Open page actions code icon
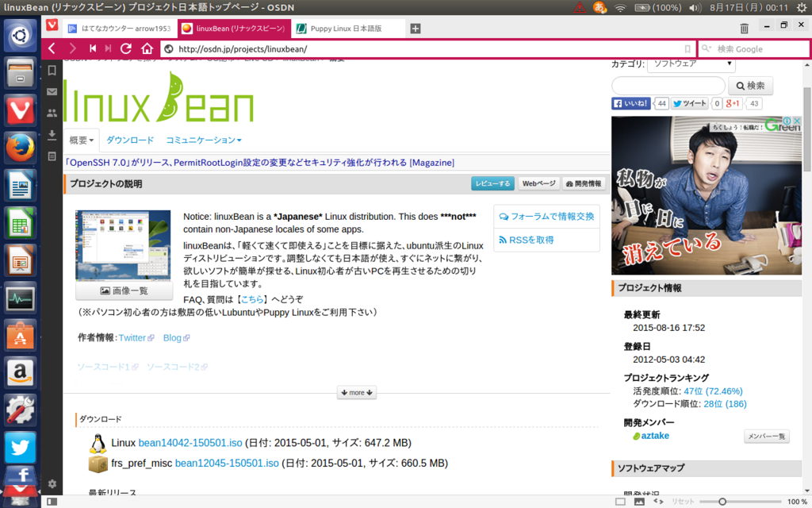Screen dimensions: 812x508 point(658,502)
